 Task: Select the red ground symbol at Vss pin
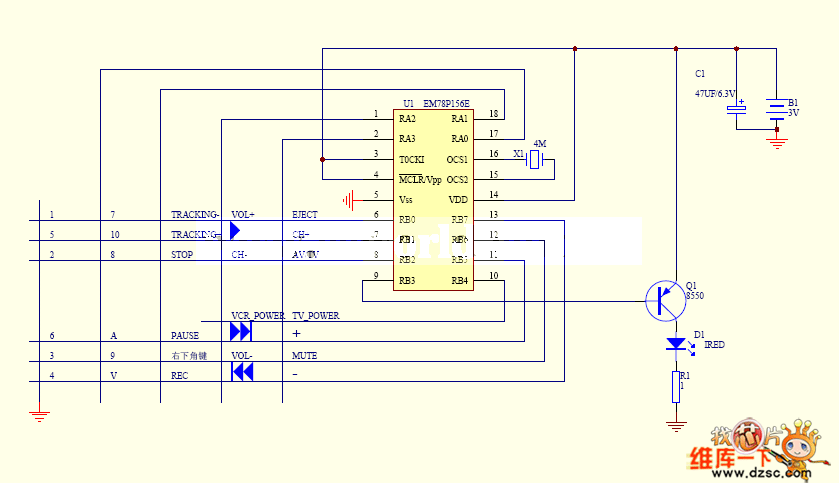pyautogui.click(x=348, y=200)
